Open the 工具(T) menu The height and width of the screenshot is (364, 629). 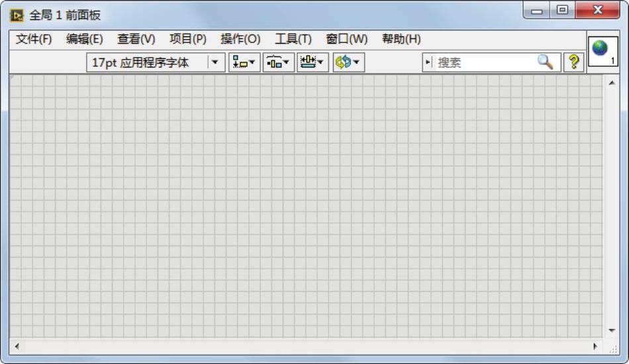[293, 39]
